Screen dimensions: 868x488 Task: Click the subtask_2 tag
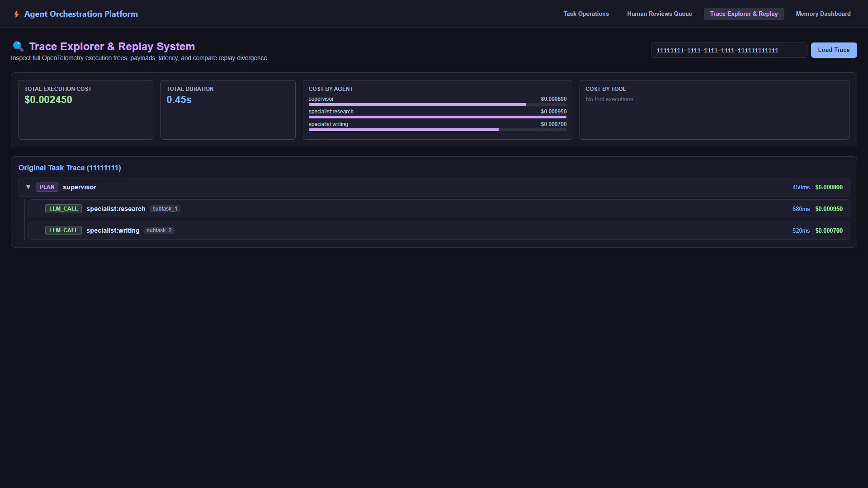click(159, 230)
